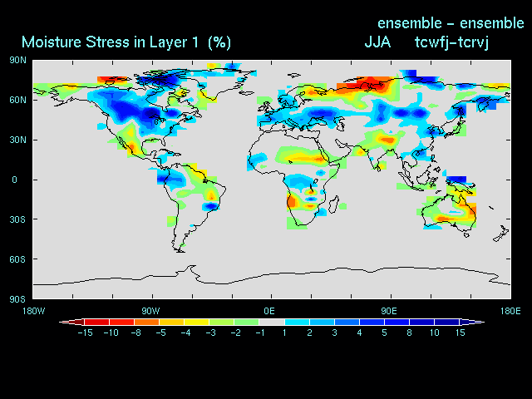This screenshot has height=399, width=532.
Task: Pick the red -15 to -10 colorbar swatch
Action: 97,322
